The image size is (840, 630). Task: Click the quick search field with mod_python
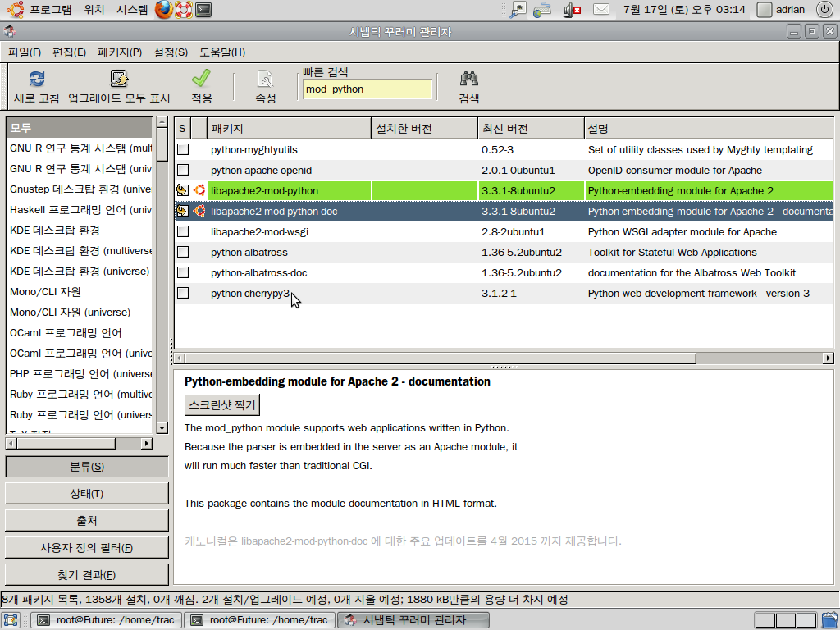pos(367,89)
